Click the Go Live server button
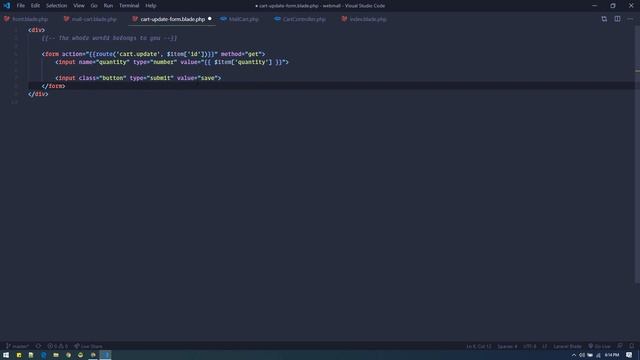Screen dimensions: 640x360 click(599, 346)
